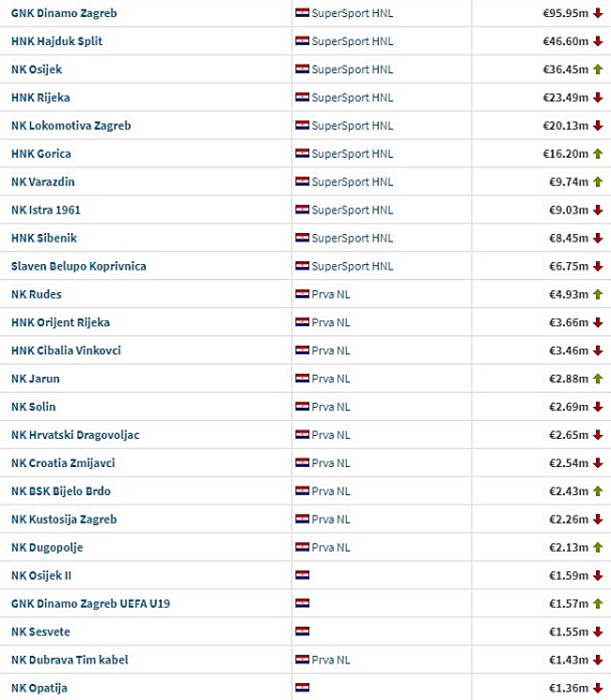611x700 pixels.
Task: Open GNK Dinamo Zagreb club page
Action: (64, 13)
